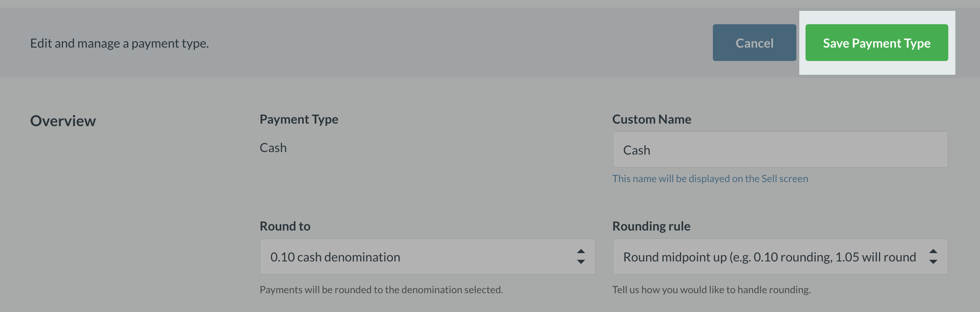Screen dimensions: 980x312
Task: Click the Rounding rule label
Action: pos(651,226)
